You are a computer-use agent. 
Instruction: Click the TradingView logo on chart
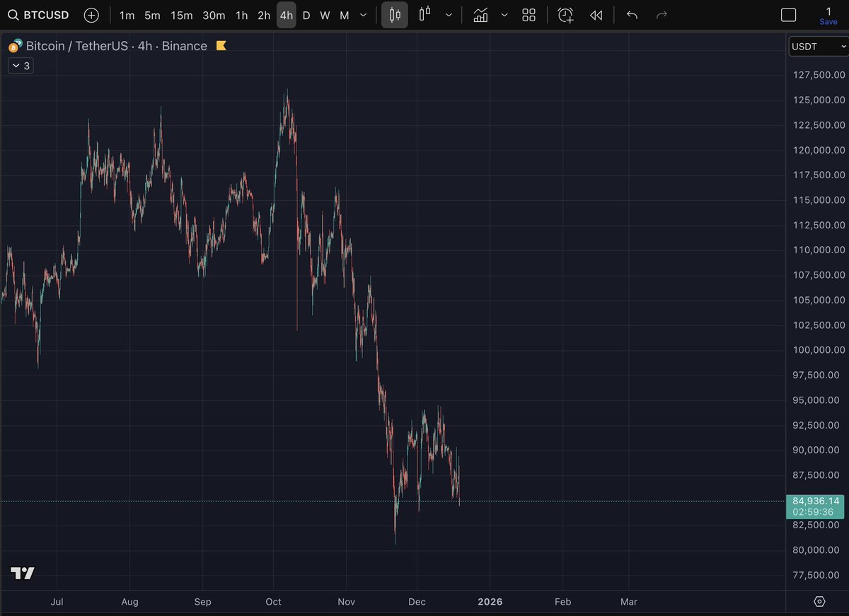tap(23, 574)
